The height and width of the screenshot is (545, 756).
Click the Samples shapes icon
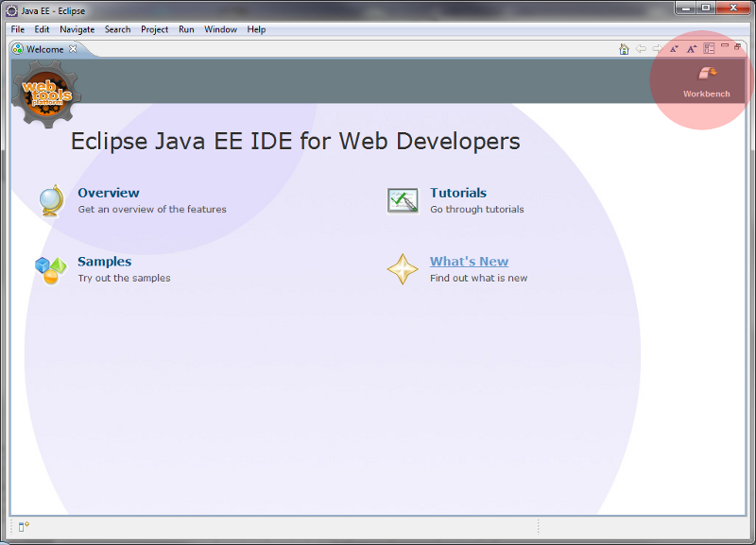[50, 270]
